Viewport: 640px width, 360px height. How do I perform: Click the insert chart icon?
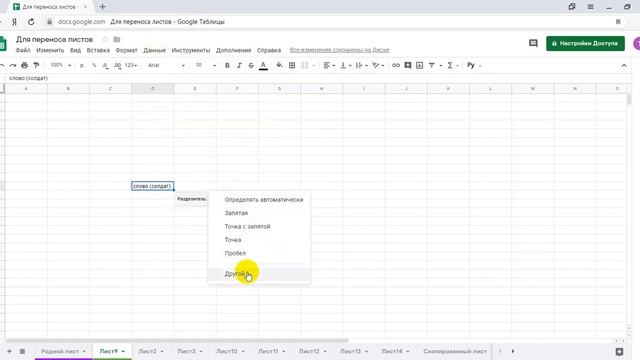point(420,65)
